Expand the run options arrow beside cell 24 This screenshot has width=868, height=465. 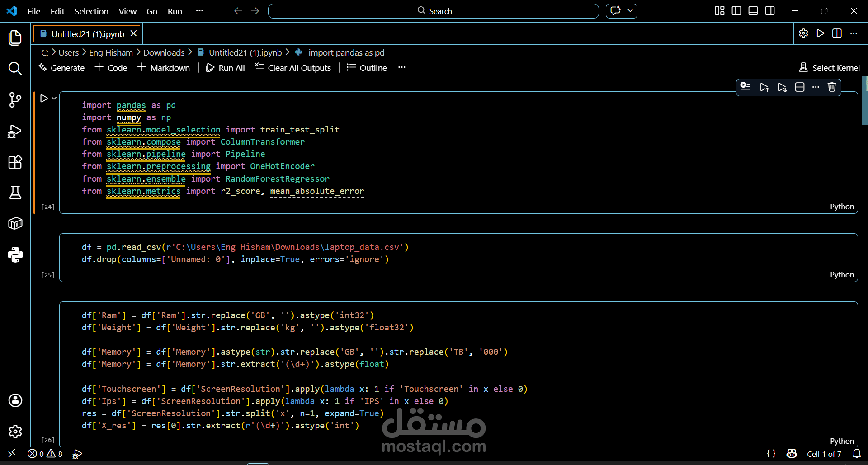coord(54,98)
